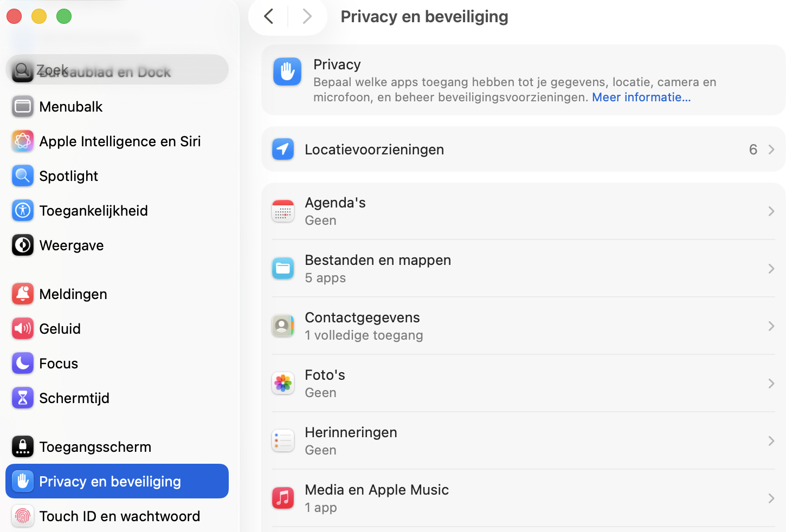Viewport: 799px width, 532px height.
Task: Open Schermtijd via the hourglass icon
Action: point(22,398)
